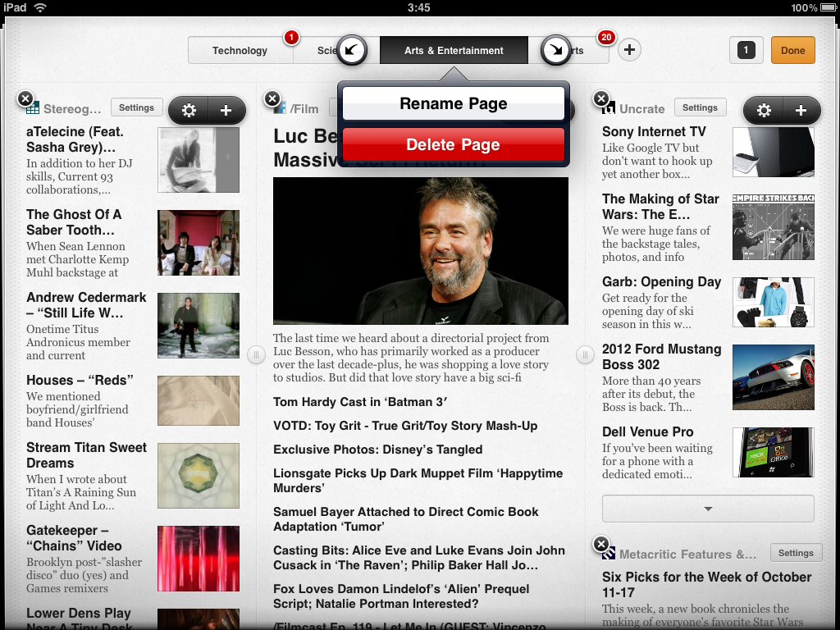Open the Dell Venue Pro thumbnail

point(773,452)
